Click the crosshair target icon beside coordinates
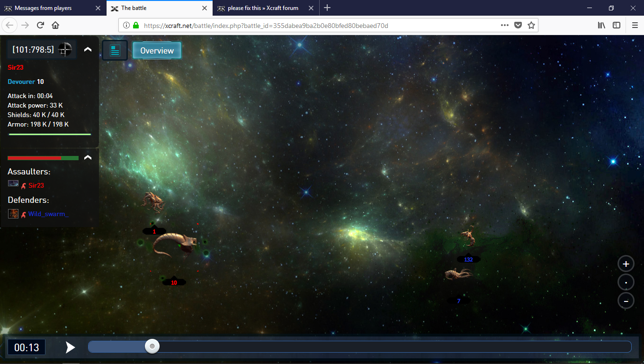The image size is (644, 364). (65, 49)
